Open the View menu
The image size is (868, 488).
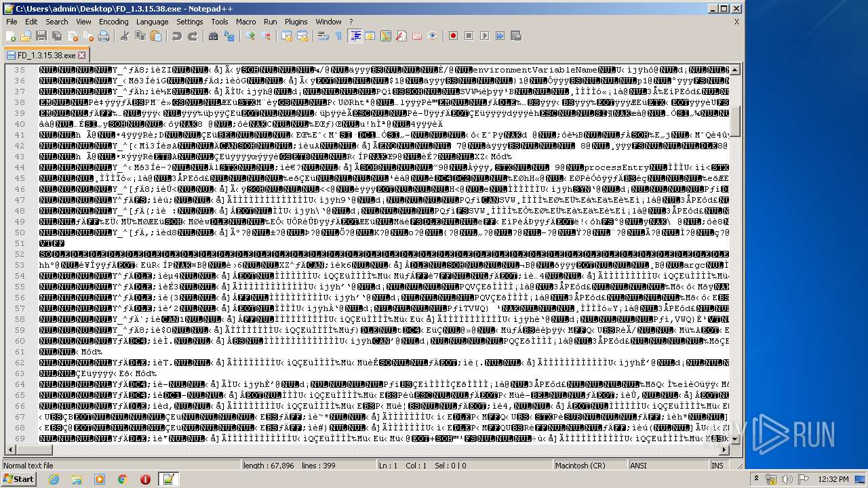[83, 22]
